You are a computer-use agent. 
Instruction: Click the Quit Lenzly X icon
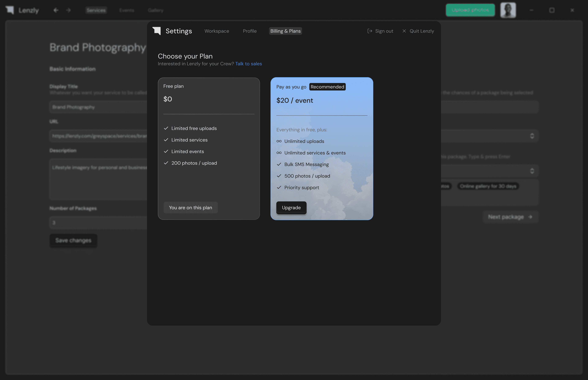[x=404, y=31]
